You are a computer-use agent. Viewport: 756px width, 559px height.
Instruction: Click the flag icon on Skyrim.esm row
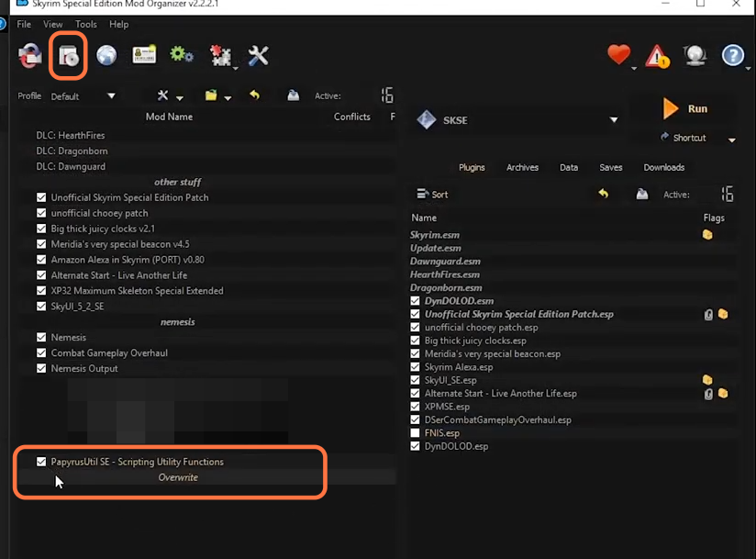[707, 235]
